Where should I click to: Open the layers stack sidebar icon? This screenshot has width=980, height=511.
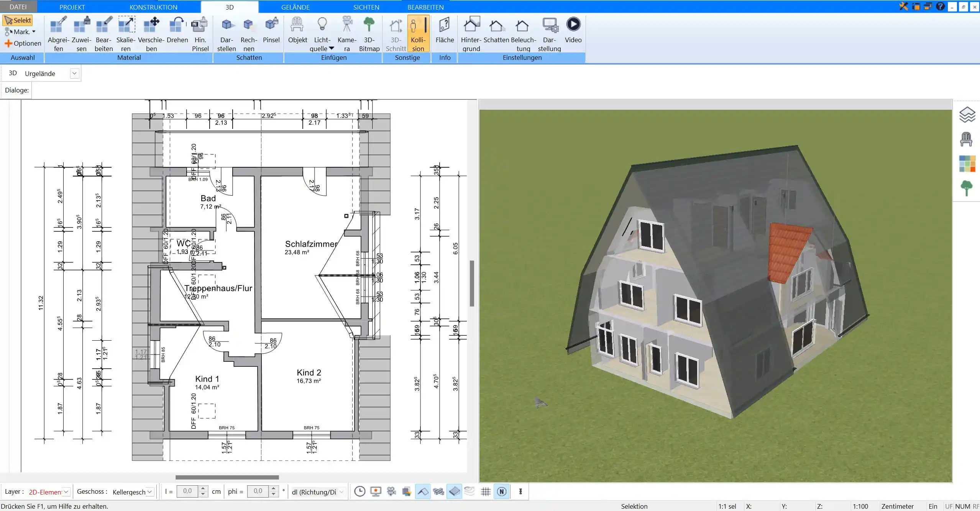pyautogui.click(x=967, y=114)
